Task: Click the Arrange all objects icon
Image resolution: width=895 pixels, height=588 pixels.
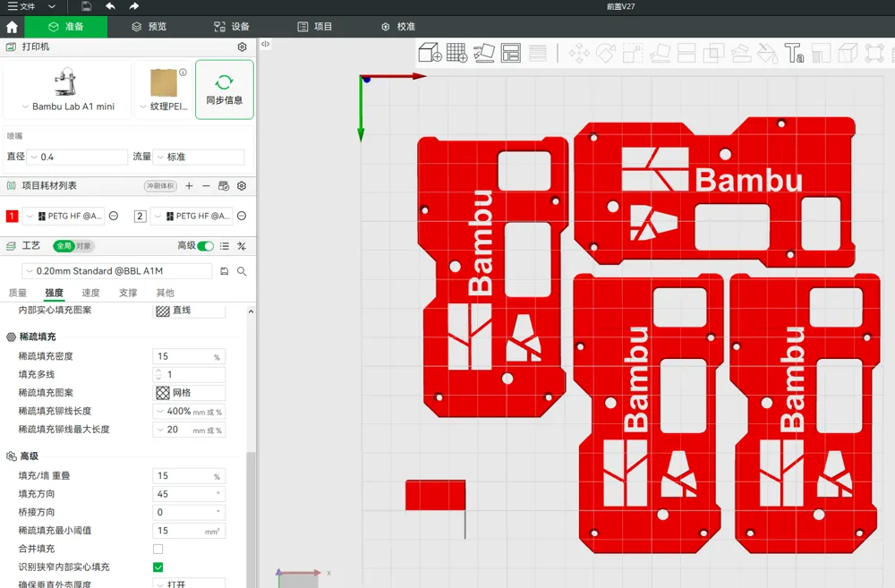Action: [511, 53]
